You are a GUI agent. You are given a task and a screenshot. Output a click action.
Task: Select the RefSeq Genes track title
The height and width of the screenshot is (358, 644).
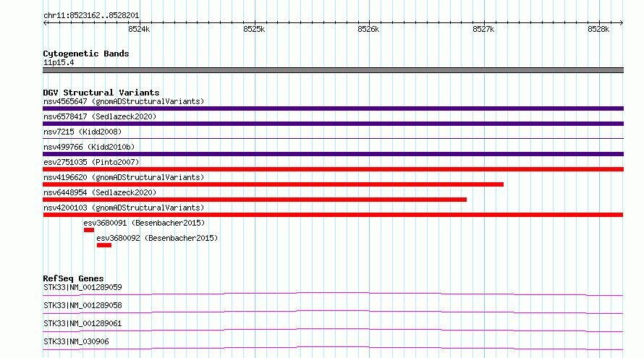tap(73, 278)
